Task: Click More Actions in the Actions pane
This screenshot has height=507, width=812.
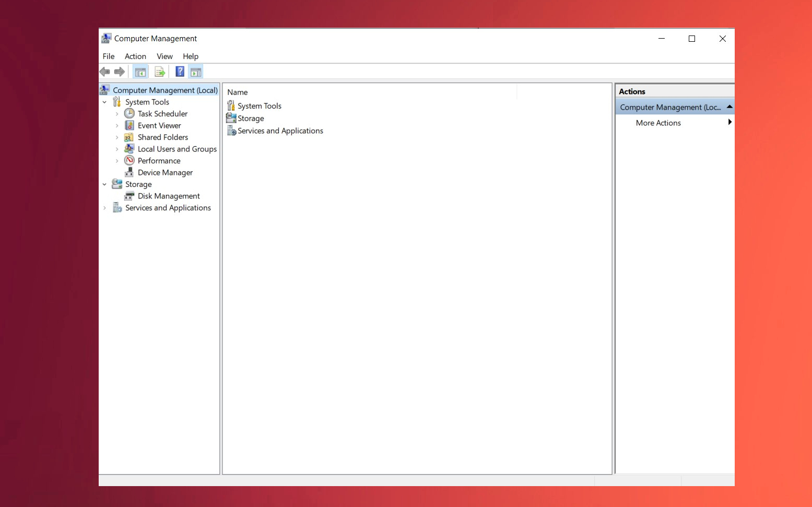Action: pos(658,123)
